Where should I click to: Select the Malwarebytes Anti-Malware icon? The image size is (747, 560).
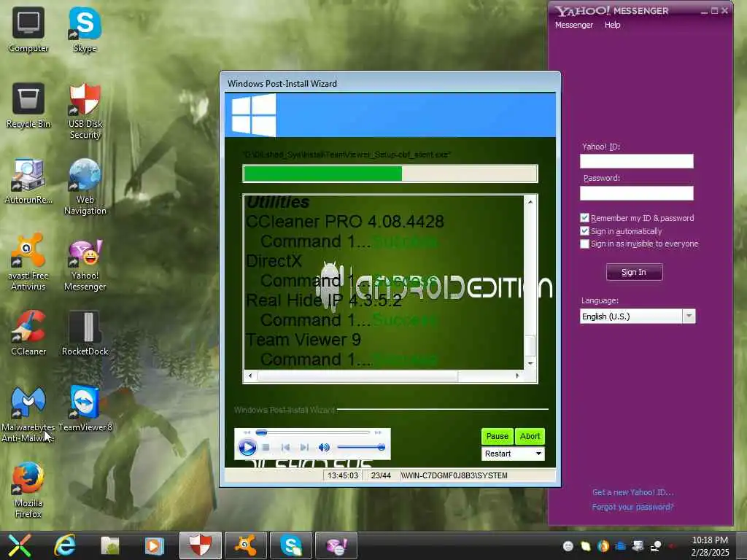coord(28,414)
